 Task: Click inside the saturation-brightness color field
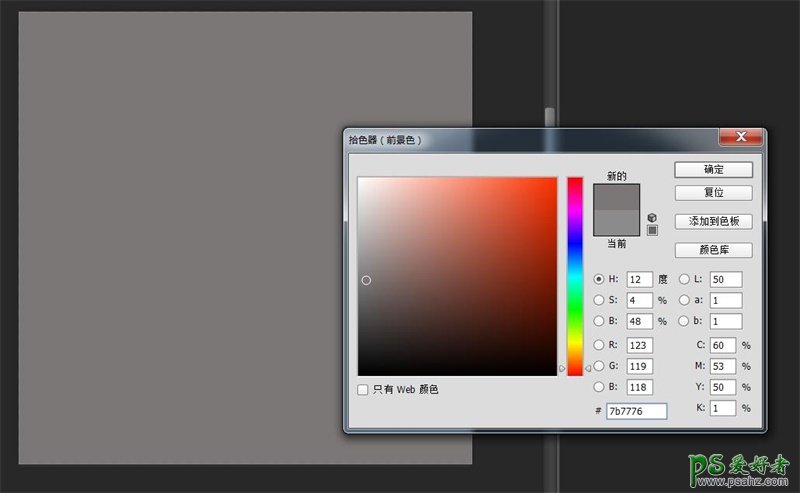[x=457, y=276]
